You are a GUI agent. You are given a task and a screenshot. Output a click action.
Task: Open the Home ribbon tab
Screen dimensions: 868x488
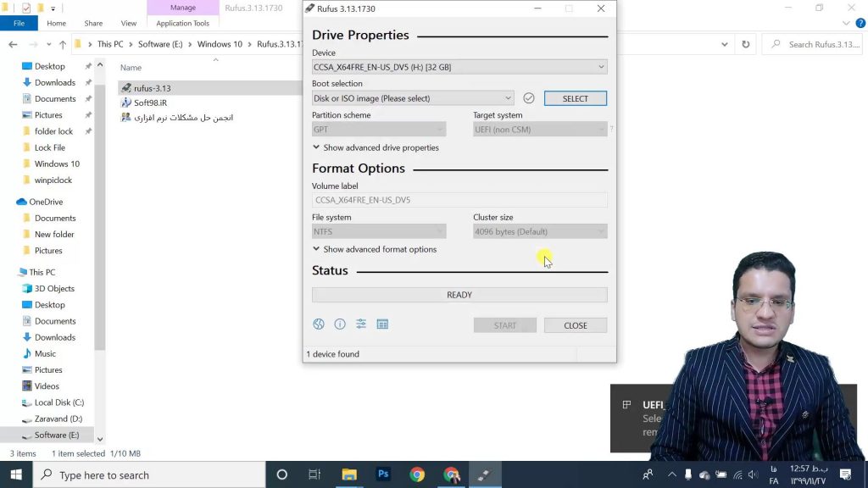(x=57, y=23)
